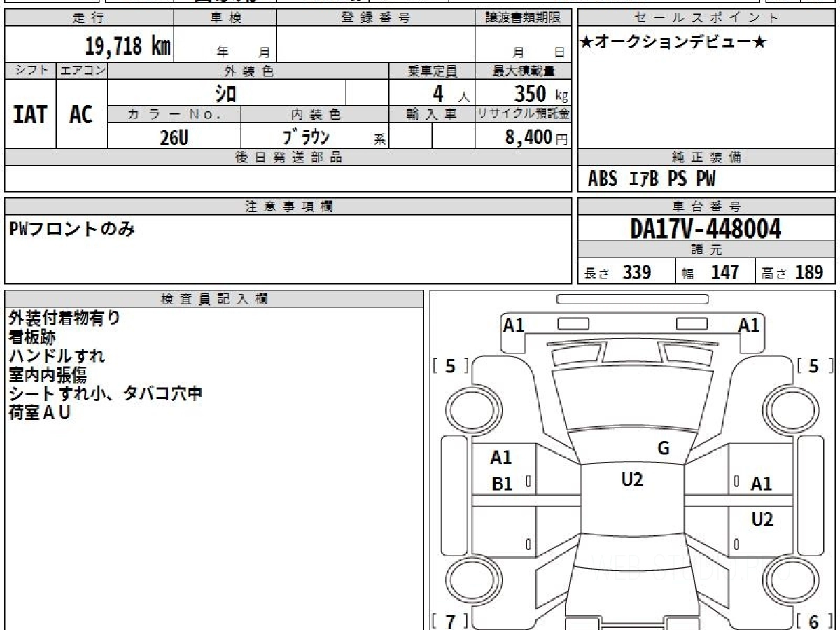
Task: Select the exterior color value シロ
Action: (x=225, y=92)
